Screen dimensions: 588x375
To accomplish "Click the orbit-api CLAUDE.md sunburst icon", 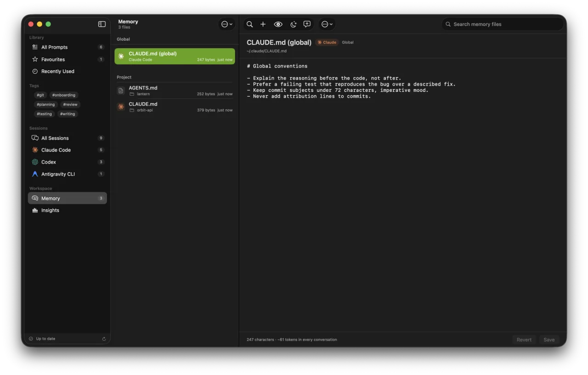I will (x=121, y=106).
